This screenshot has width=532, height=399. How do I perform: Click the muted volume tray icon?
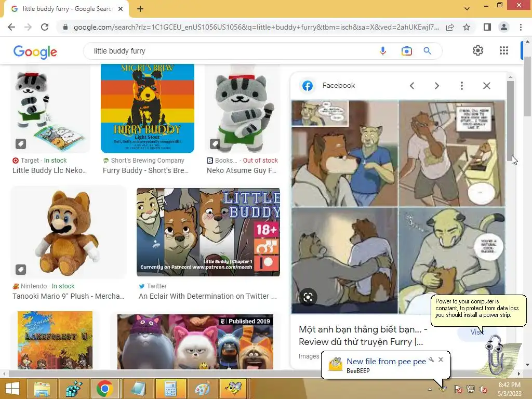click(x=483, y=389)
